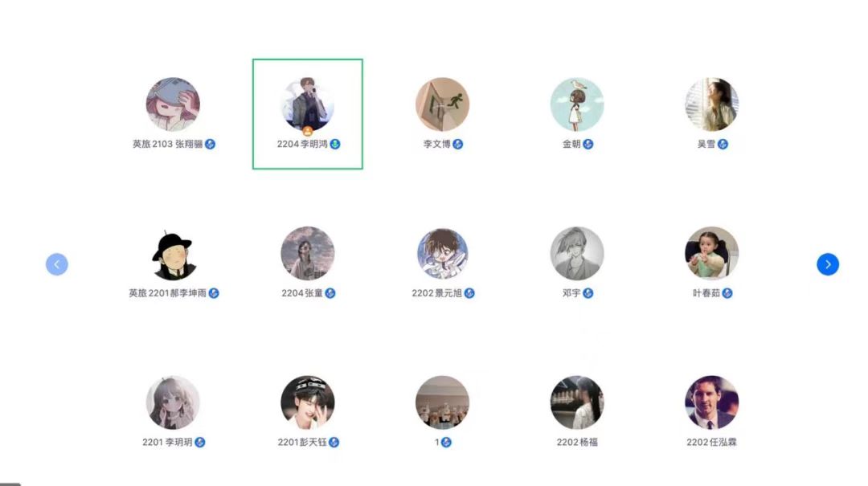Click host badge under 2204李明鸿 avatar
The width and height of the screenshot is (868, 486).
[x=308, y=131]
